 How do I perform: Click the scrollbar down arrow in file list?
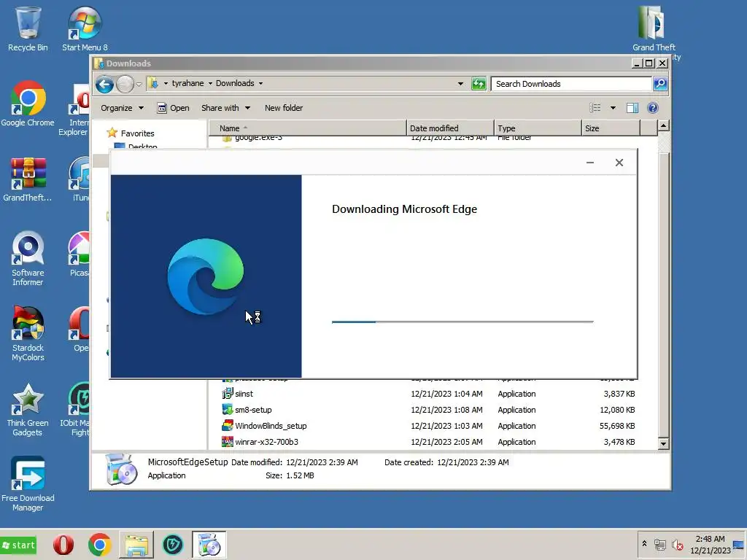(x=663, y=443)
